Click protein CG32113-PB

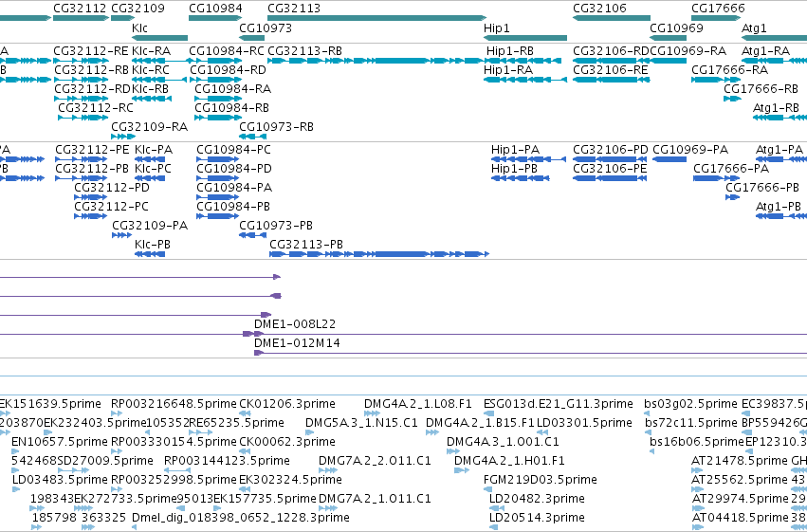(x=306, y=245)
